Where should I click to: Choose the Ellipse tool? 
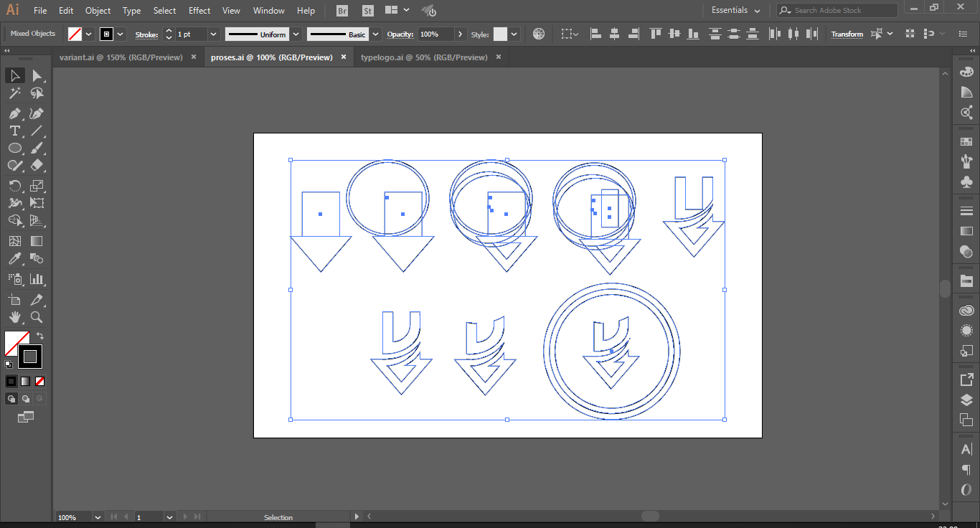point(15,148)
